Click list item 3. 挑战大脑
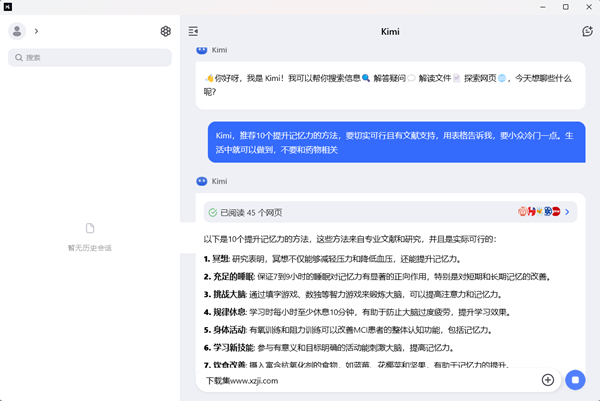The width and height of the screenshot is (600, 401). click(354, 294)
